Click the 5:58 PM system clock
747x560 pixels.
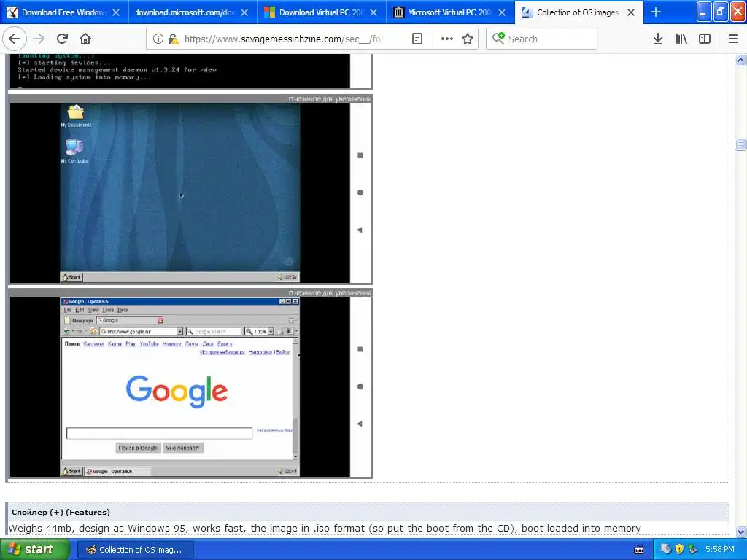point(720,550)
